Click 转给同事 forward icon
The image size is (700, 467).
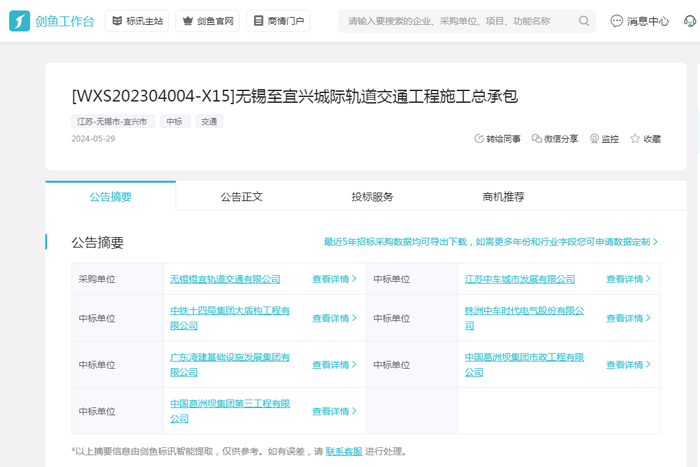479,139
